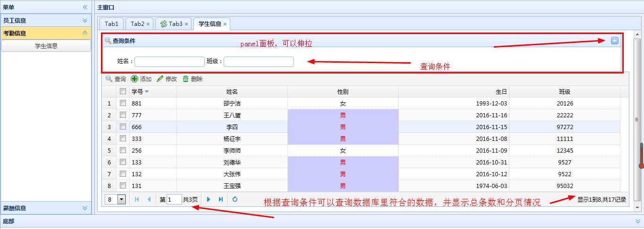Switch to Tab2
The height and width of the screenshot is (229, 644).
pyautogui.click(x=137, y=24)
